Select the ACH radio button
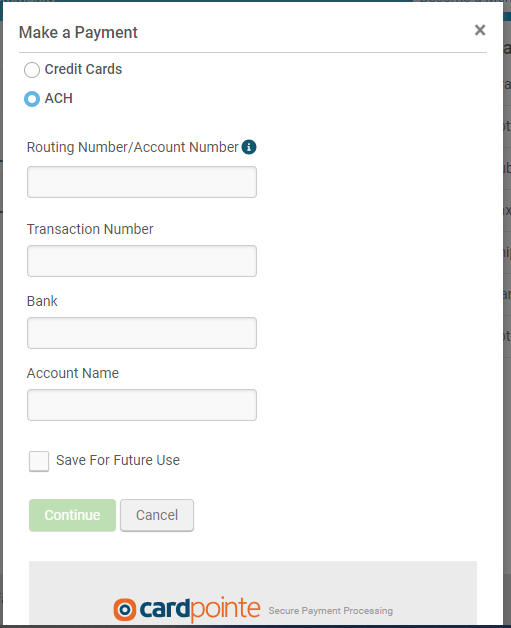The height and width of the screenshot is (628, 511). [x=32, y=99]
